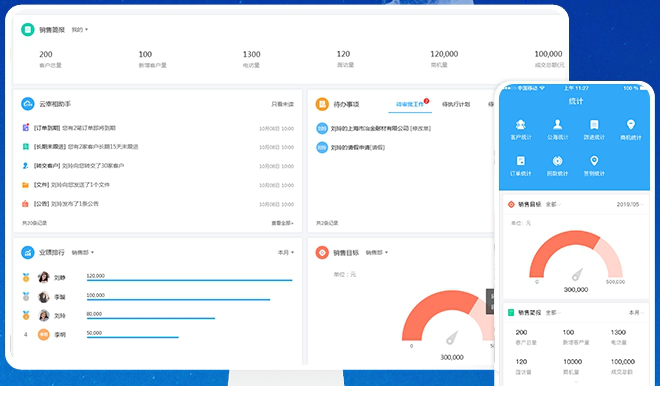The width and height of the screenshot is (660, 401).
Task: Expand the 本周 period dropdown in 业绩排行
Action: 284,253
